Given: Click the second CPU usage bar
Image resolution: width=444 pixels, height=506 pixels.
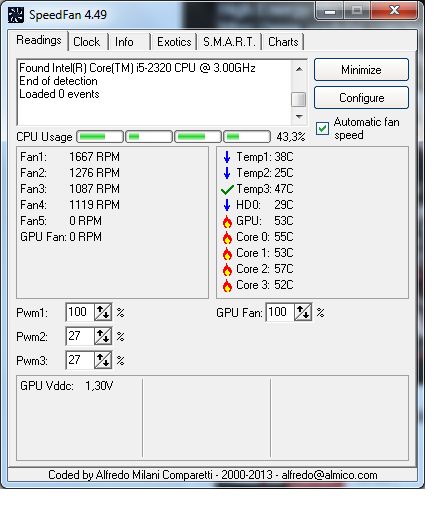Looking at the screenshot, I should click(x=149, y=136).
